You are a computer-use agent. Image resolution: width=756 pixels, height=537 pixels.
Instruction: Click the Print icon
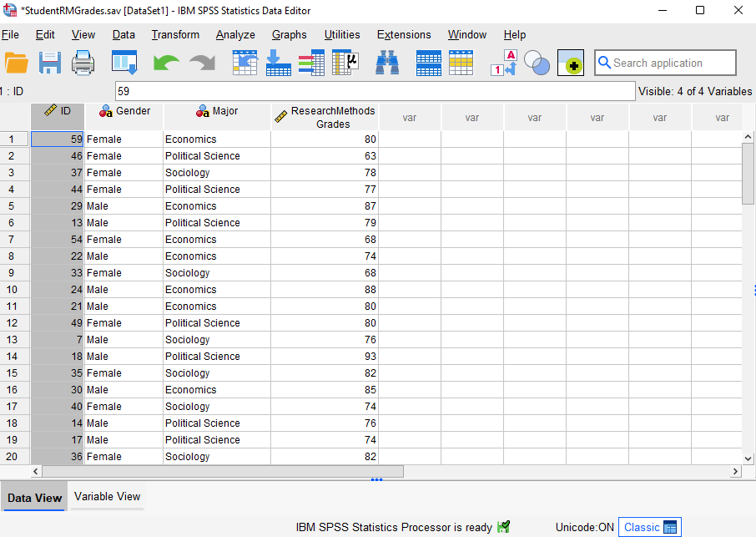[x=83, y=63]
